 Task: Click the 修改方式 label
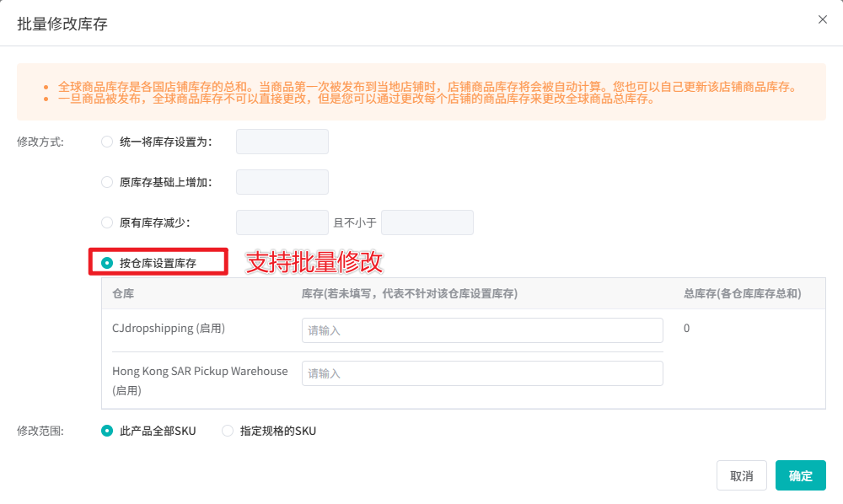coord(40,142)
